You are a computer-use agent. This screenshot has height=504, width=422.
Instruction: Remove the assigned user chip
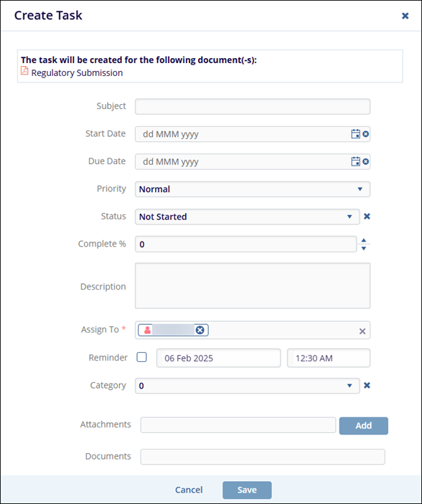[200, 330]
